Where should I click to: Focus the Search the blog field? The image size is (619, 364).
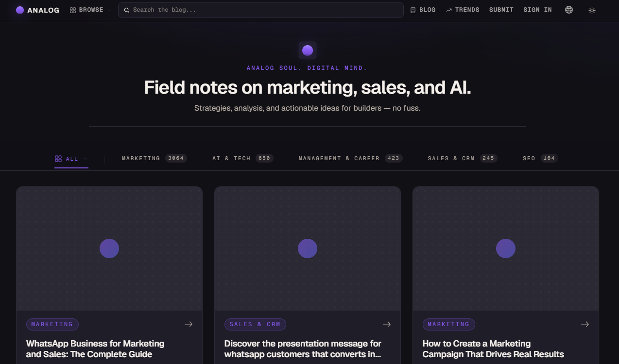261,10
